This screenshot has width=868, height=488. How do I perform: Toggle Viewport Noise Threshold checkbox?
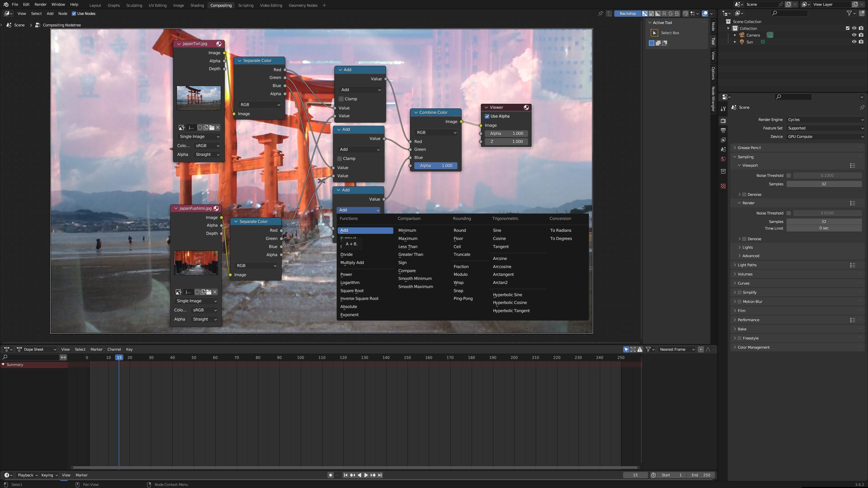(x=789, y=176)
